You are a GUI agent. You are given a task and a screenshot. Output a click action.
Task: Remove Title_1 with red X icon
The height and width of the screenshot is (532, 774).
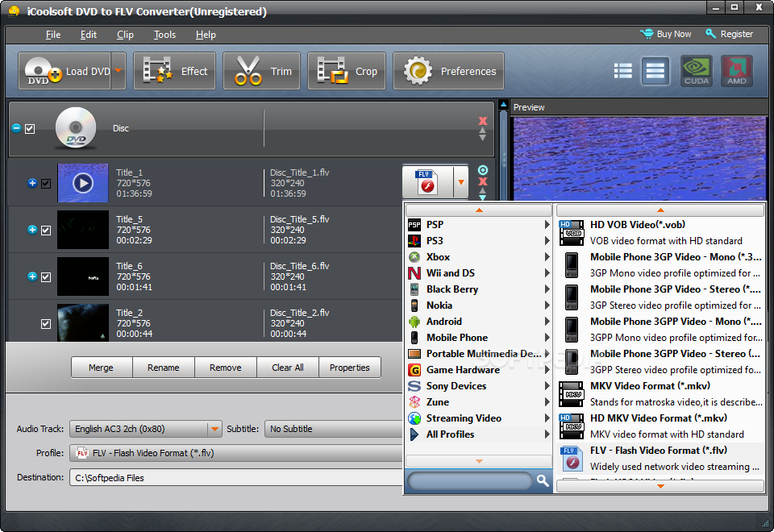pos(483,181)
